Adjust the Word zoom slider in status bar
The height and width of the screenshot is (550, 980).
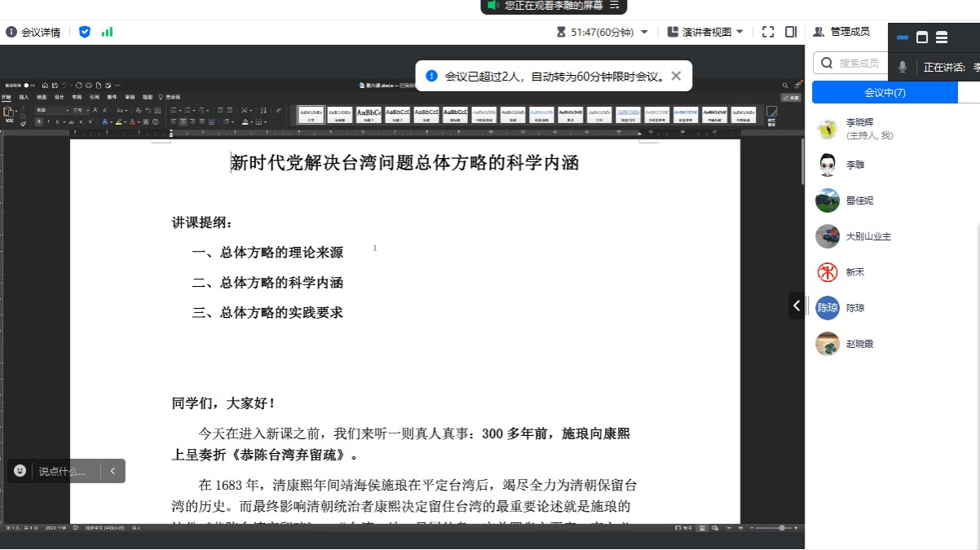click(x=781, y=528)
